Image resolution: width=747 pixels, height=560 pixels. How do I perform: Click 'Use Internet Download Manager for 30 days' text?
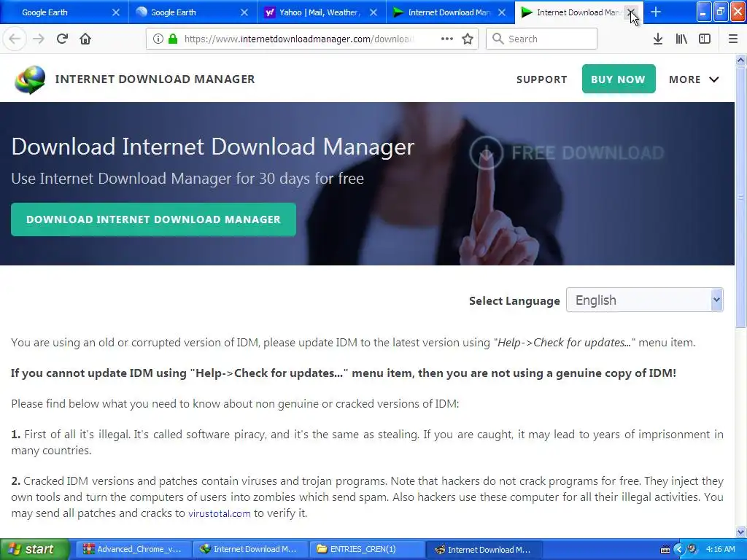click(x=187, y=179)
